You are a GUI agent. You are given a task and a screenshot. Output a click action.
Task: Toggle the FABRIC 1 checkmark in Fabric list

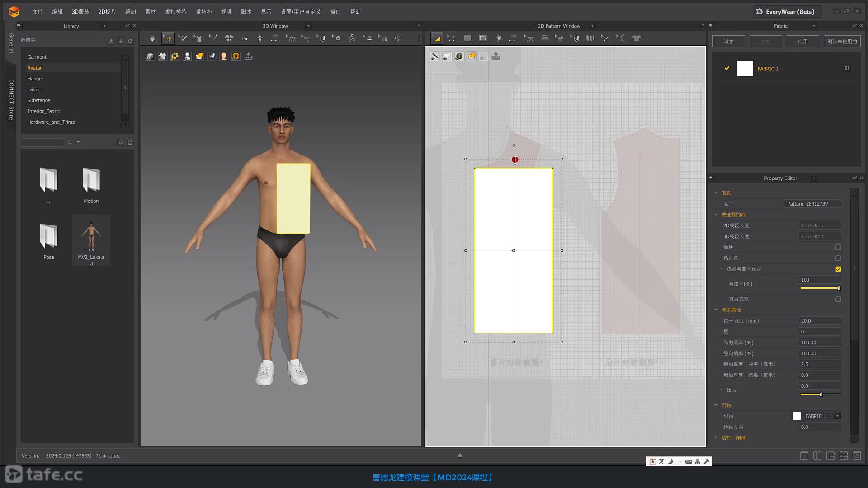coord(726,69)
